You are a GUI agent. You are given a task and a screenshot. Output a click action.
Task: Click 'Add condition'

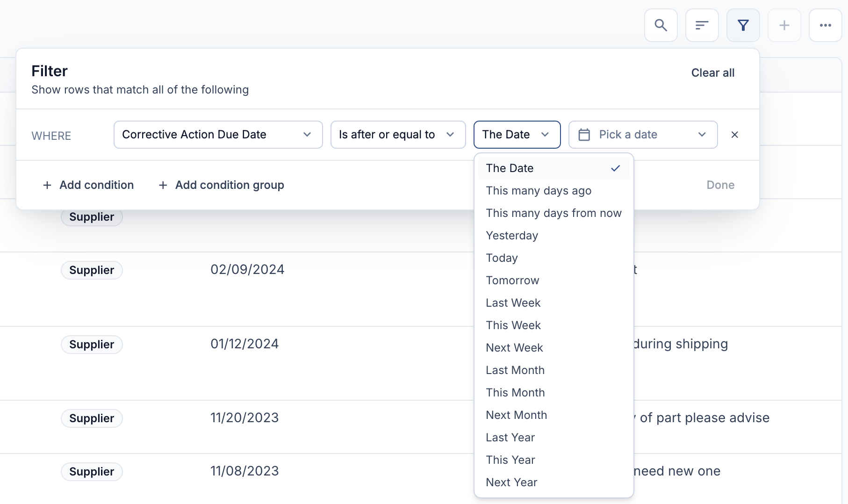point(88,185)
